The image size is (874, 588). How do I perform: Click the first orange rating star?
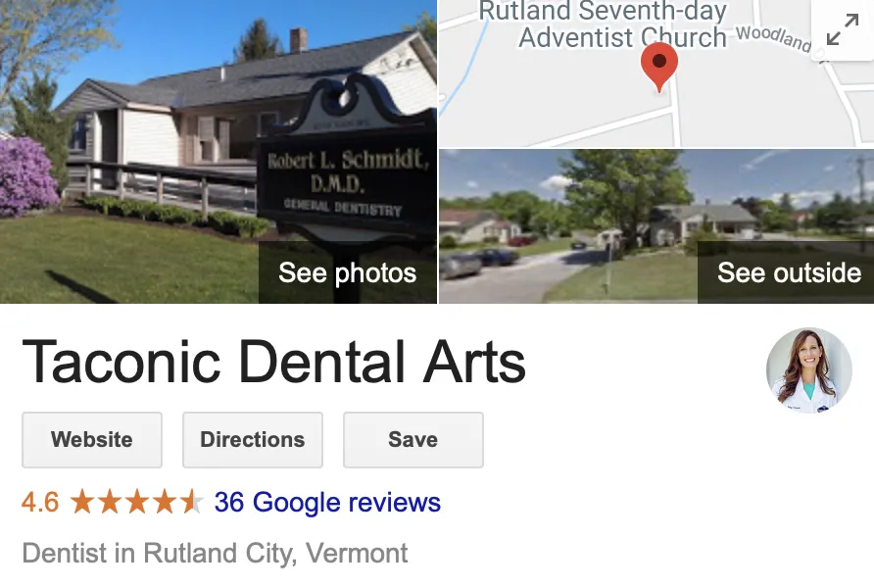[82, 502]
